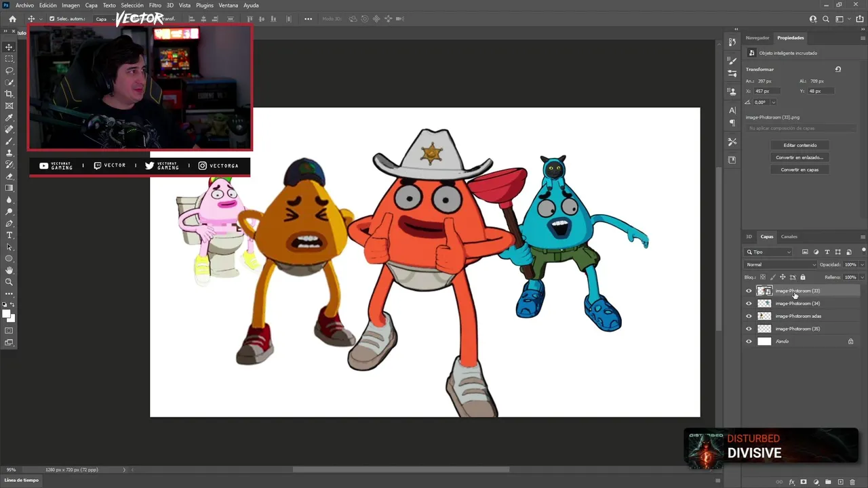
Task: Open the Relleno value dropdown arrow
Action: pos(862,277)
